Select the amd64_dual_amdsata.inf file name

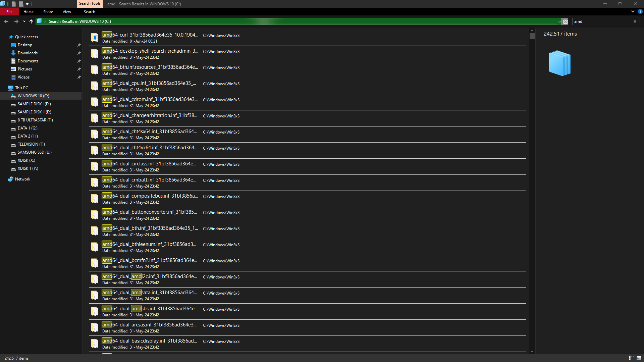click(150, 293)
